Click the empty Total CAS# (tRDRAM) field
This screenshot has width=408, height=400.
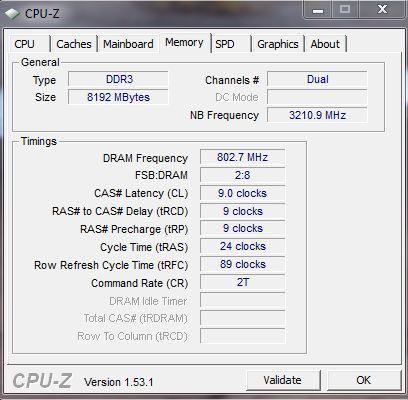tap(243, 318)
